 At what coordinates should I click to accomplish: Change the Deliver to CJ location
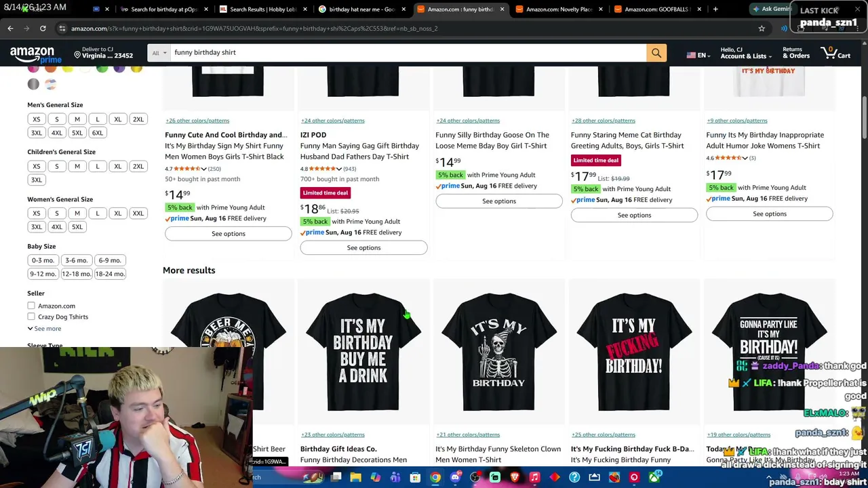pos(103,53)
